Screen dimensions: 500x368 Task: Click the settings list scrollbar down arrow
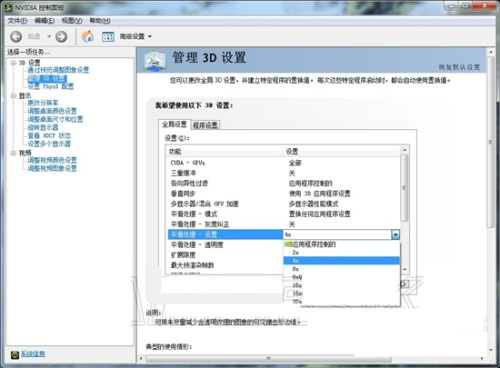tap(404, 269)
